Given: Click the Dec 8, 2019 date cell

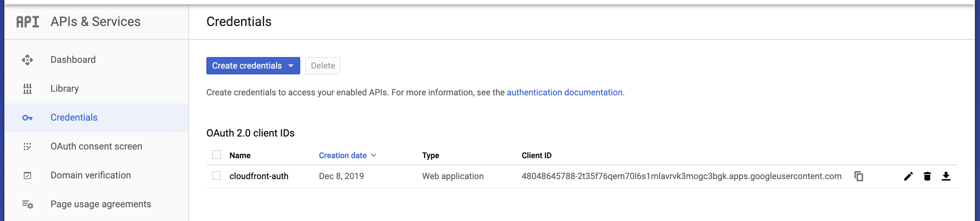Looking at the screenshot, I should point(341,177).
